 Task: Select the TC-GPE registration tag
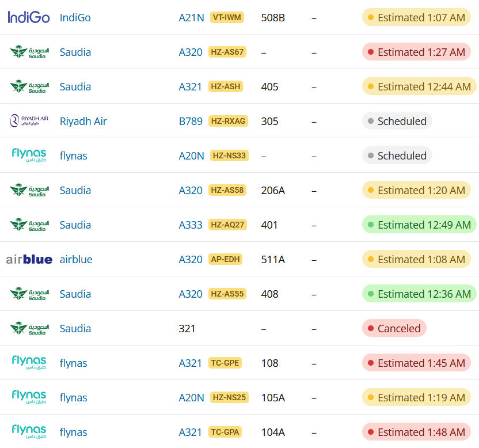click(225, 363)
